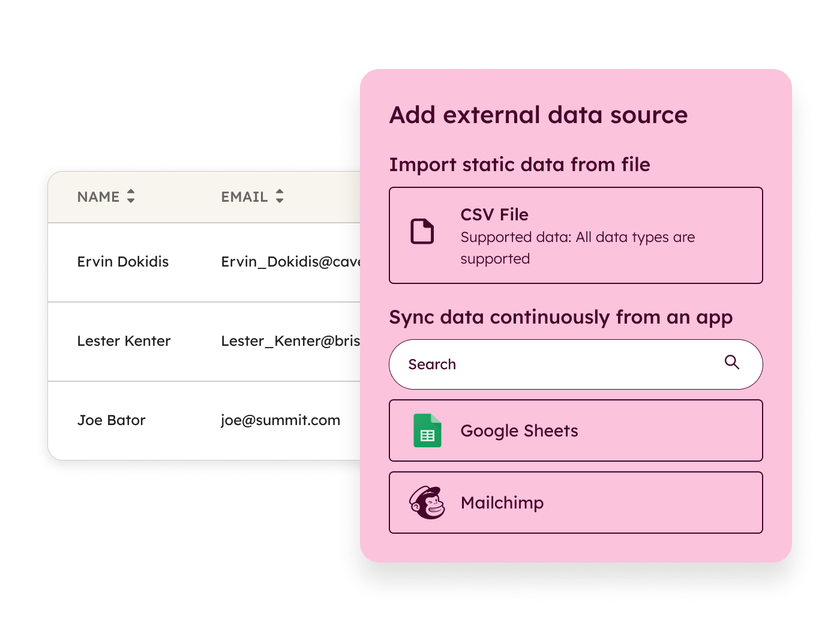The height and width of the screenshot is (631, 840).
Task: Click the joe@summit.com email cell
Action: pos(280,420)
